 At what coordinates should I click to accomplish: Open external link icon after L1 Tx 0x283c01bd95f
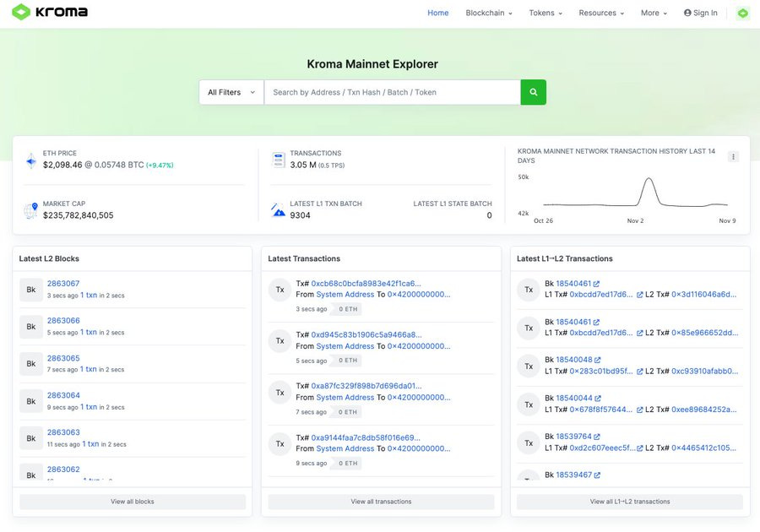pos(639,372)
